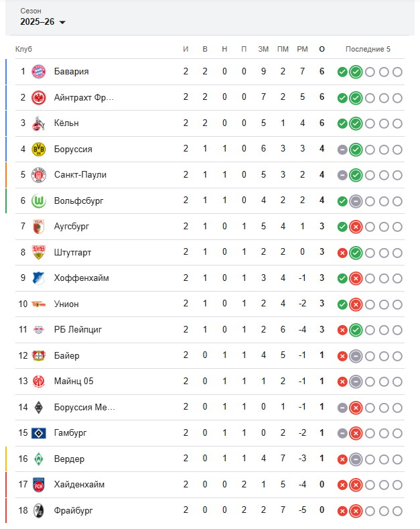Open the 2025–26 season dropdown
The width and height of the screenshot is (420, 529).
(x=43, y=22)
